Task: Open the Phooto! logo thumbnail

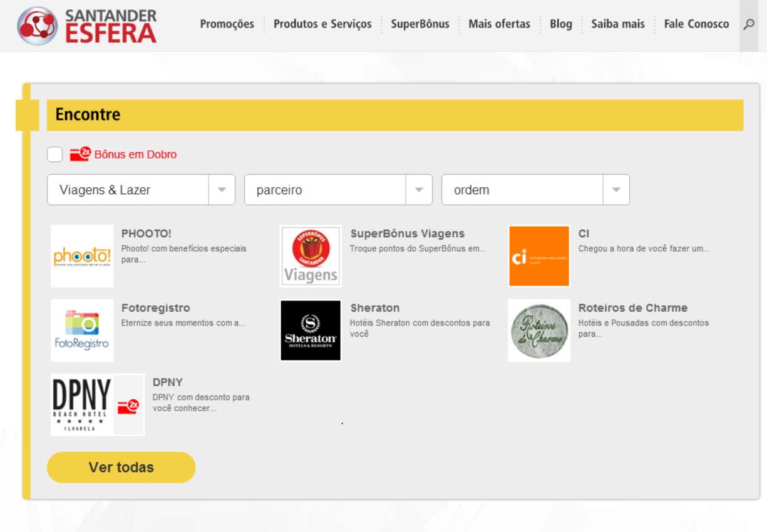Action: tap(82, 256)
